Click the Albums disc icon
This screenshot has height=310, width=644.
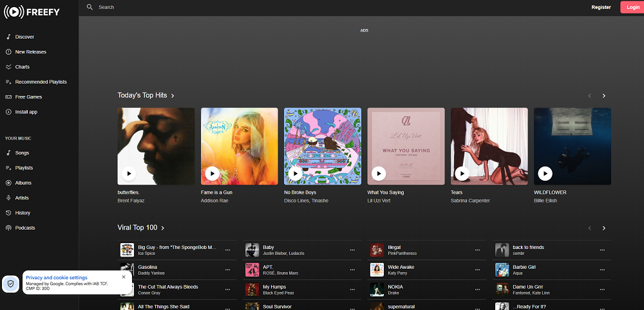coord(8,183)
